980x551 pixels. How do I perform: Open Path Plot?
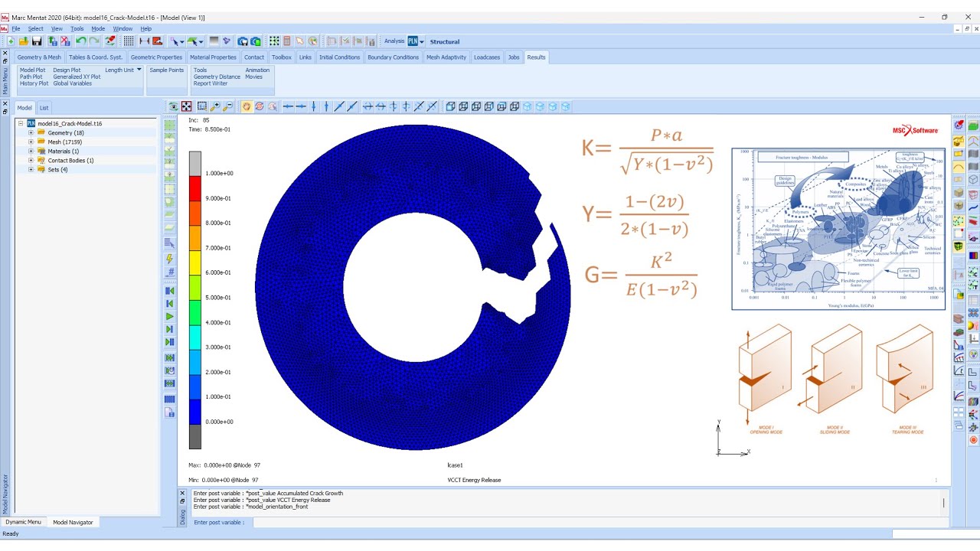(31, 77)
